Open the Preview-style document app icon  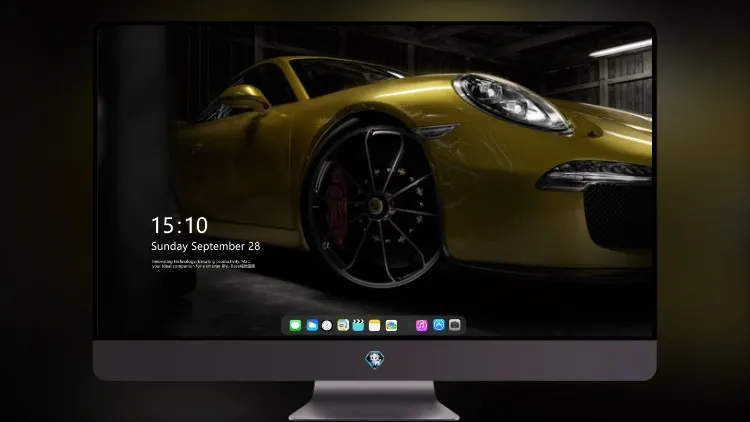[343, 325]
